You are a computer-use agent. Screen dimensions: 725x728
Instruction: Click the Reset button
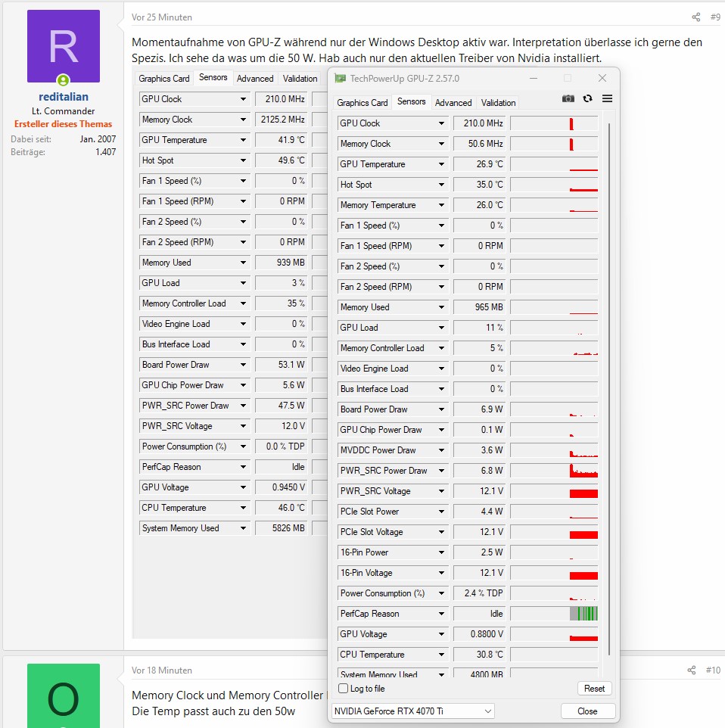tap(595, 689)
